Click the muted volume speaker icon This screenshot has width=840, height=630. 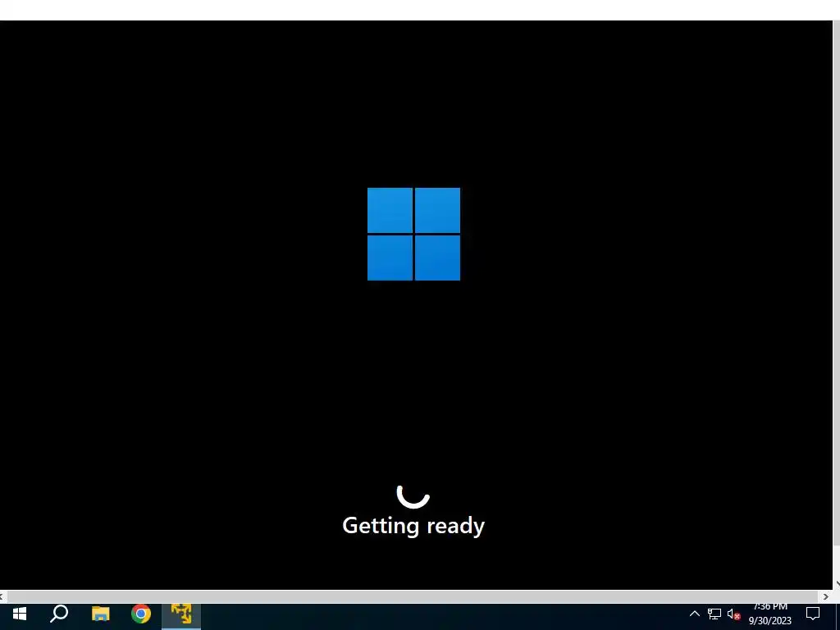[x=733, y=614]
